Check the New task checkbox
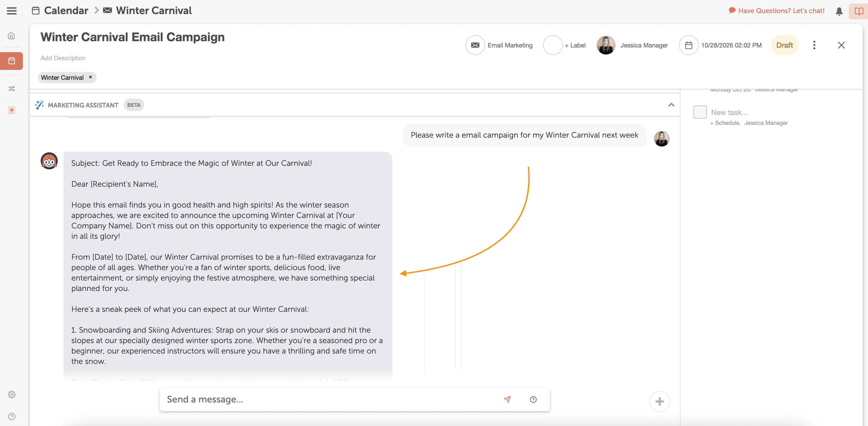This screenshot has width=868, height=426. click(700, 112)
